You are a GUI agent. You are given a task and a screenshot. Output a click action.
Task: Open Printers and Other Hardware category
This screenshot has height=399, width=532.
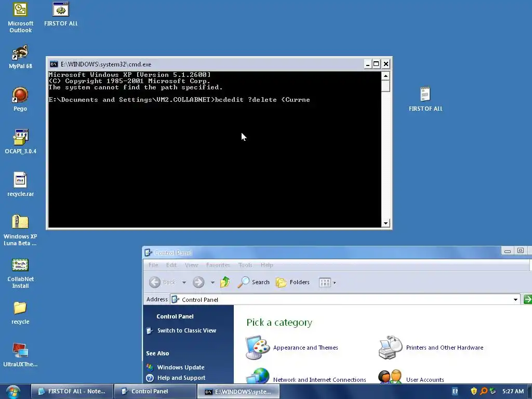click(x=445, y=348)
